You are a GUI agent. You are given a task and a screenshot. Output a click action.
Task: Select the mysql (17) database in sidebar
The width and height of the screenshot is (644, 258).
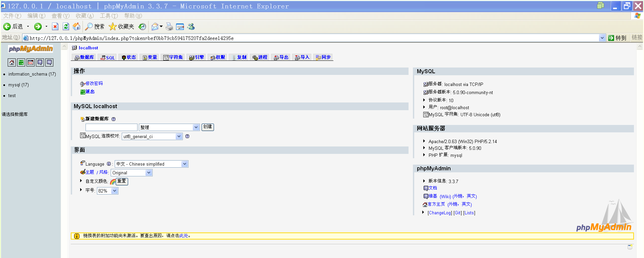18,85
